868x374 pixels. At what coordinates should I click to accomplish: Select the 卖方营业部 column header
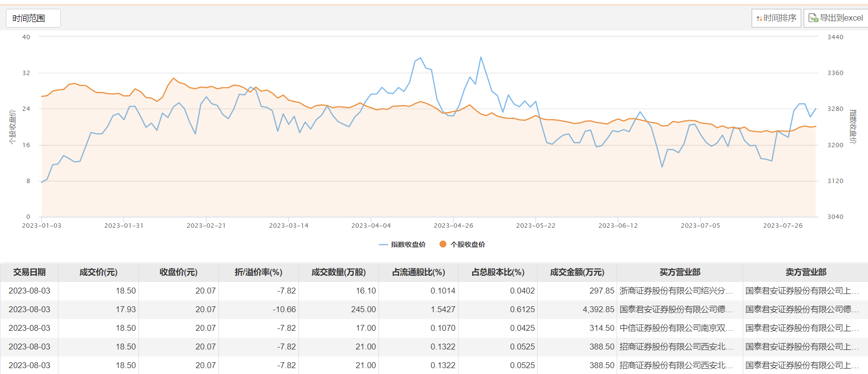(806, 272)
